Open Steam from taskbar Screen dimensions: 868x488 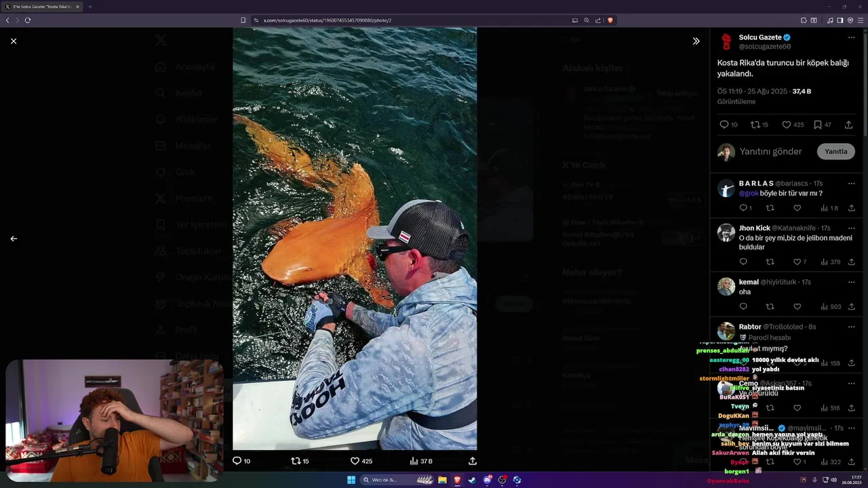[472, 480]
